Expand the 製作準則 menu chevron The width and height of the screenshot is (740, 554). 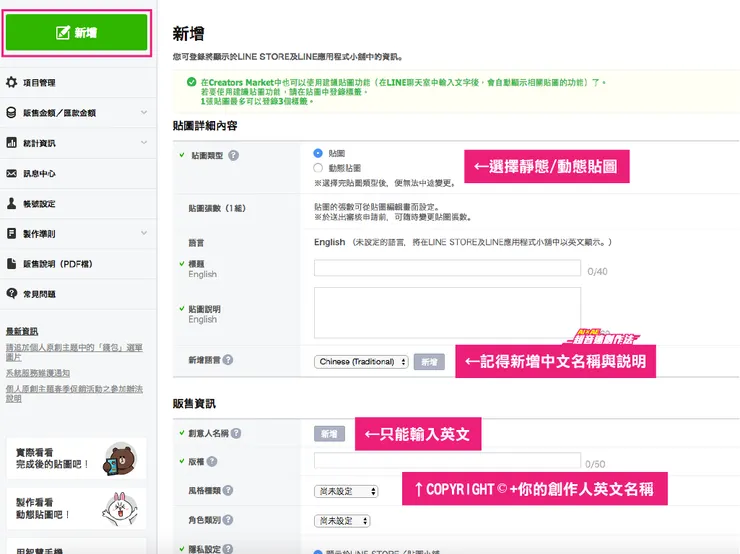[144, 233]
